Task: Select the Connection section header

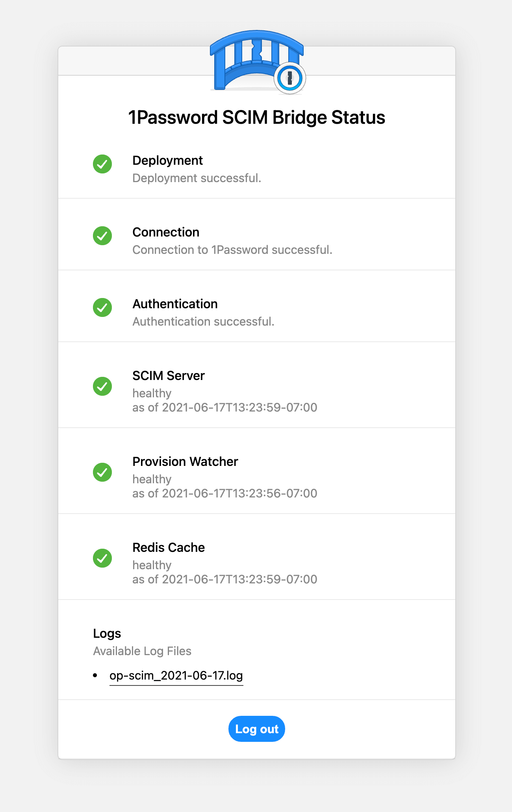Action: (166, 232)
